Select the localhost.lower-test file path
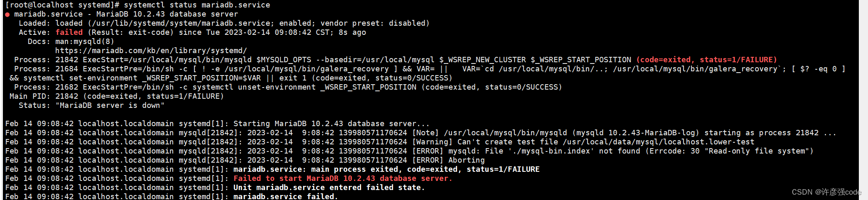868x200 pixels. tap(659, 142)
